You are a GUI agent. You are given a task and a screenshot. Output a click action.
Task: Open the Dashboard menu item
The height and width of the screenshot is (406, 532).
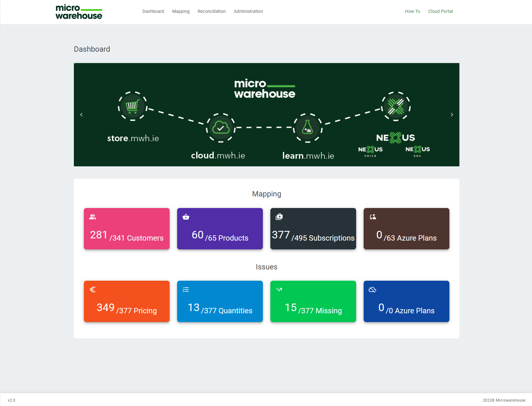coord(153,11)
